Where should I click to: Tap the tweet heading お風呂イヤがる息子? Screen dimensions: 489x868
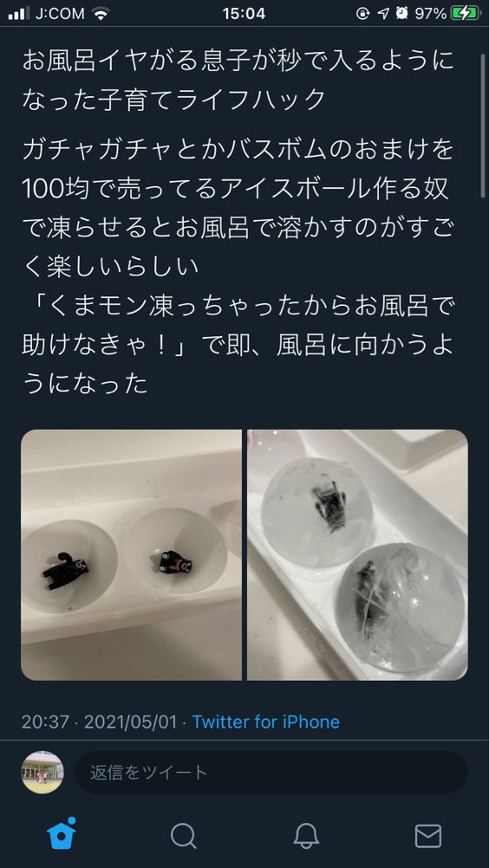click(x=238, y=81)
